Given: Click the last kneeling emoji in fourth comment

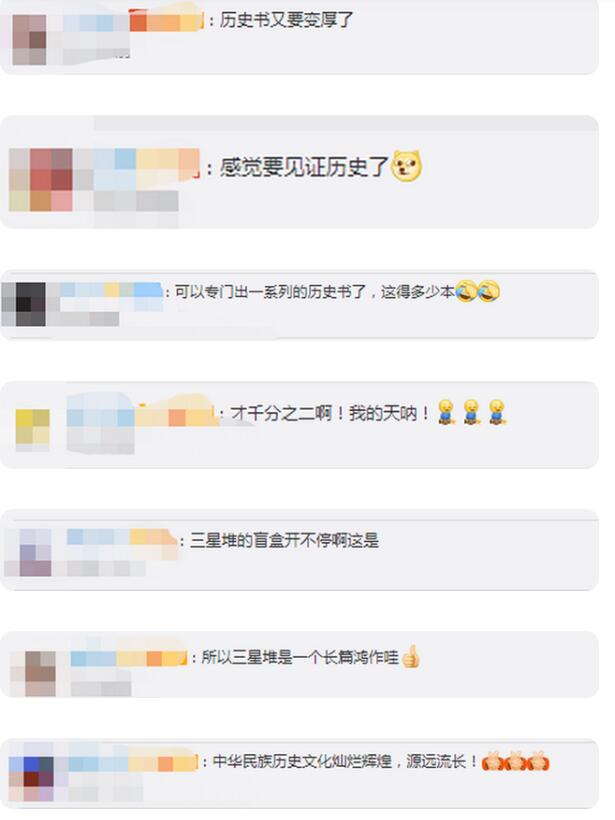Looking at the screenshot, I should 497,412.
